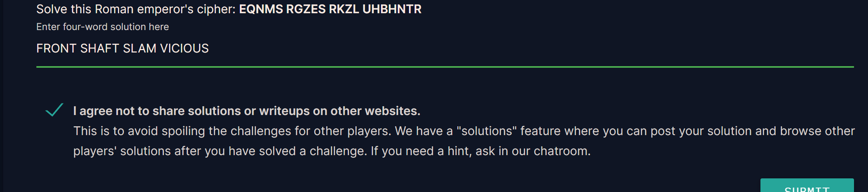Click the green underline below the answer
Screen dimensions: 868x192
(445, 67)
